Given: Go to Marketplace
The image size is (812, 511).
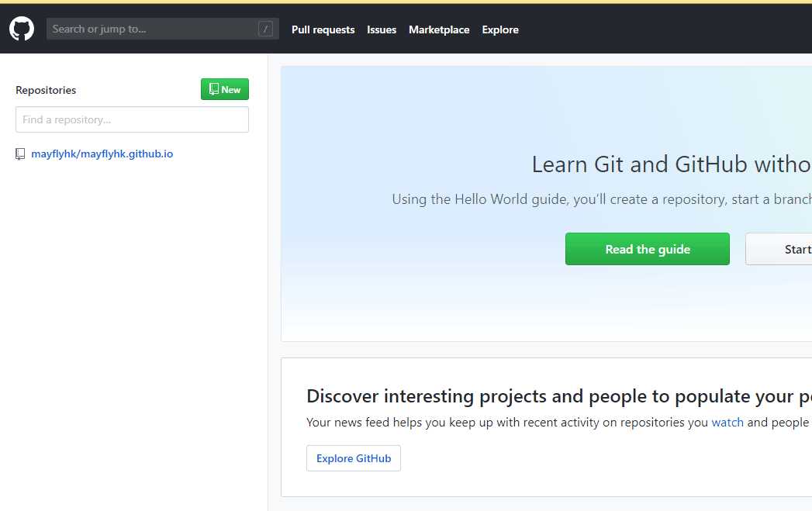Looking at the screenshot, I should click(x=439, y=29).
